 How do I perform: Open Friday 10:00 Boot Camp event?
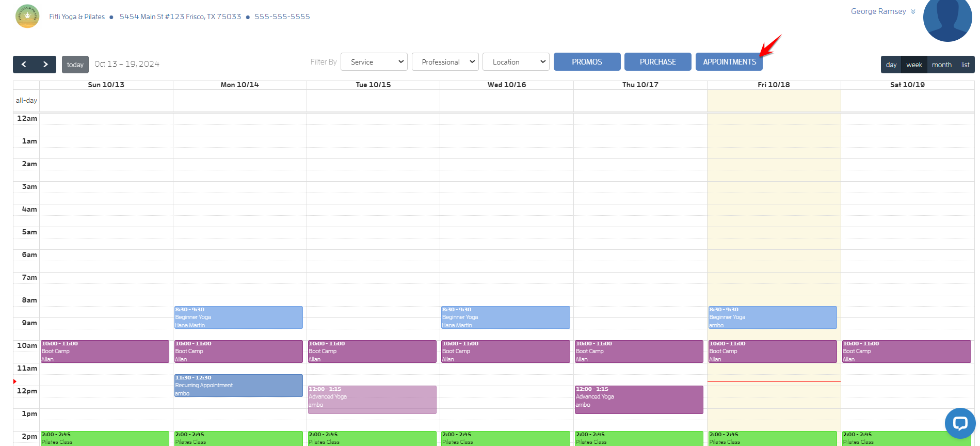click(773, 352)
